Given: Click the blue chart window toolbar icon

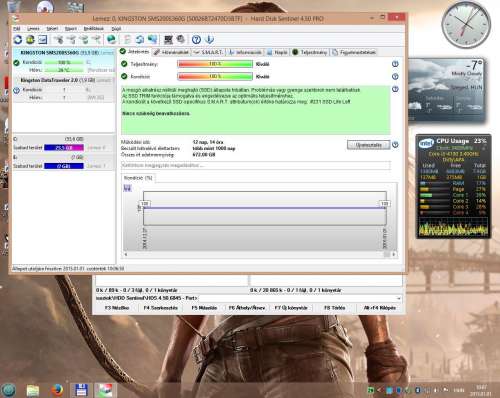Looking at the screenshot, I should [43, 40].
